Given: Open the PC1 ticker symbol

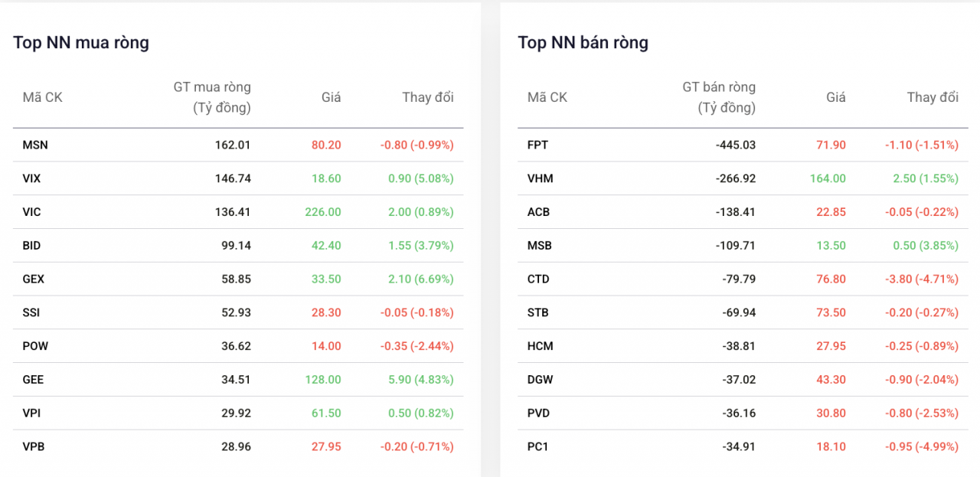Looking at the screenshot, I should (x=538, y=446).
